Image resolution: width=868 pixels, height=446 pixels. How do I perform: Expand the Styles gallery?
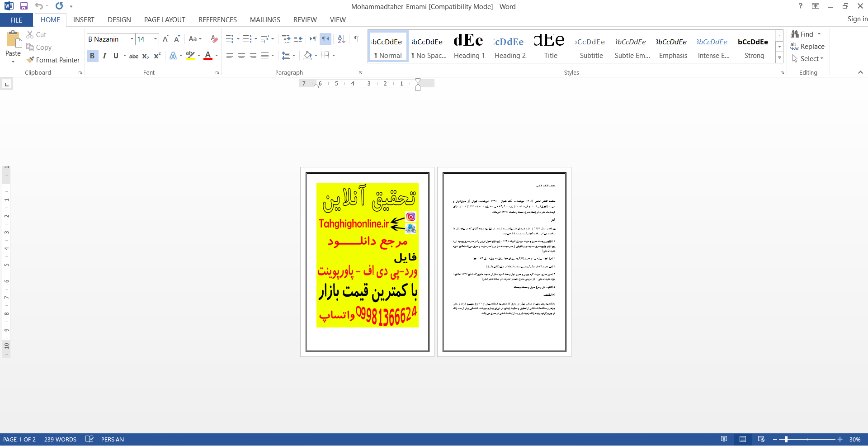coord(779,58)
